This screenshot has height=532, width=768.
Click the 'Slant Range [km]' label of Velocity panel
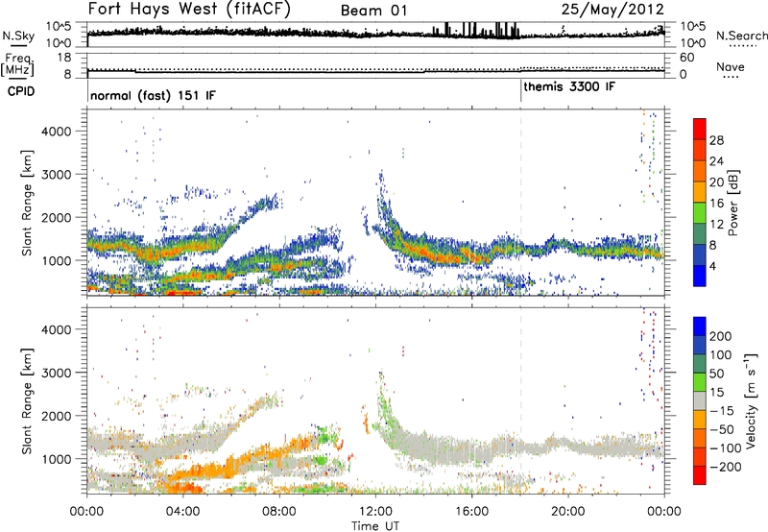click(27, 400)
